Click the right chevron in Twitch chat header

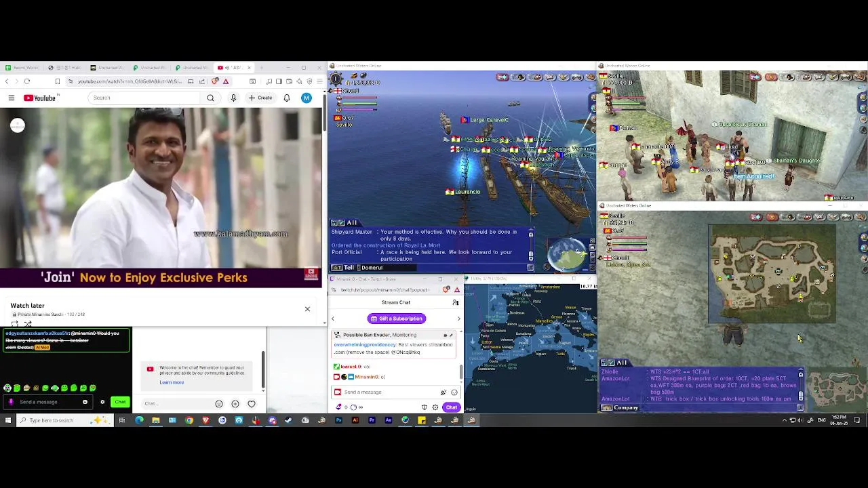click(x=458, y=319)
